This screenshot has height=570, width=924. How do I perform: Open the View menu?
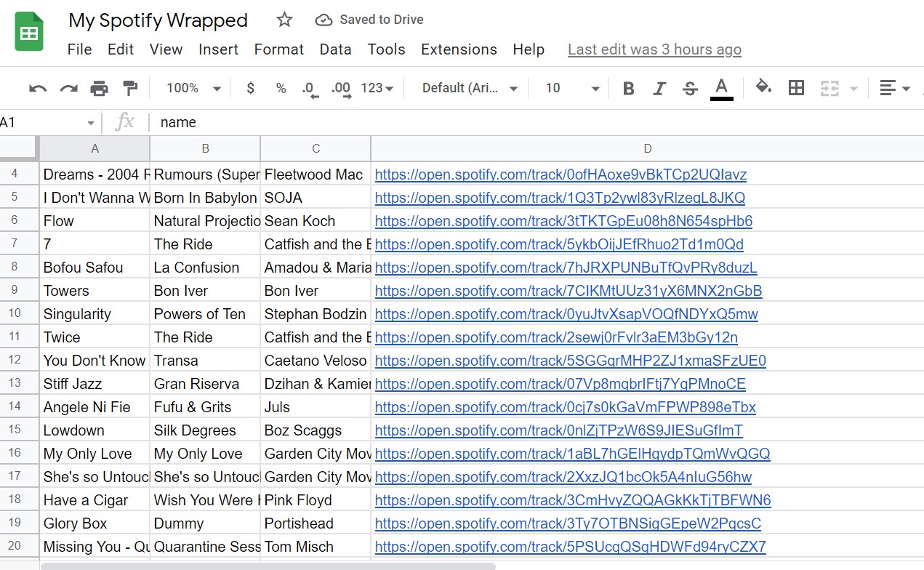(166, 49)
